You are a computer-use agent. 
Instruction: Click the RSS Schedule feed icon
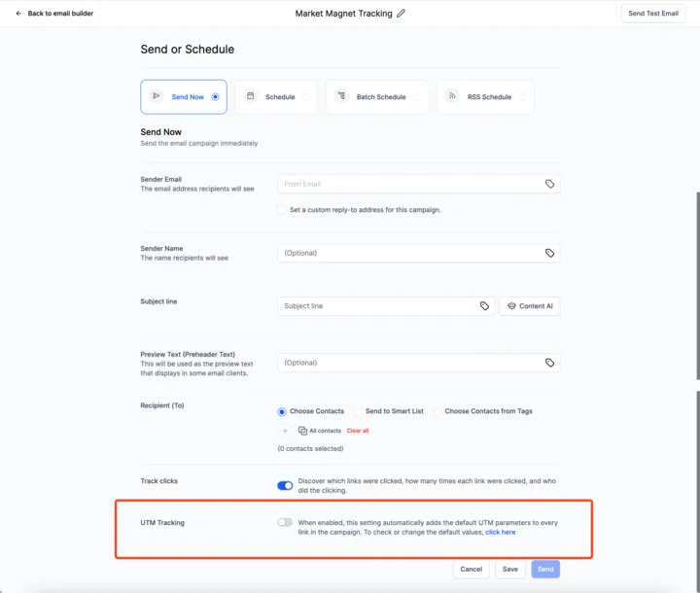coord(452,96)
